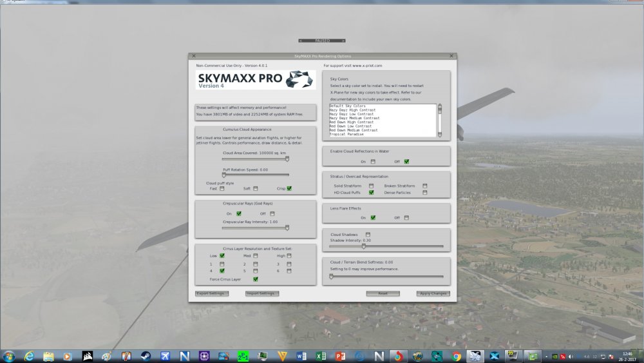
Task: Choose cirrus texture set 3
Action: [x=289, y=264]
